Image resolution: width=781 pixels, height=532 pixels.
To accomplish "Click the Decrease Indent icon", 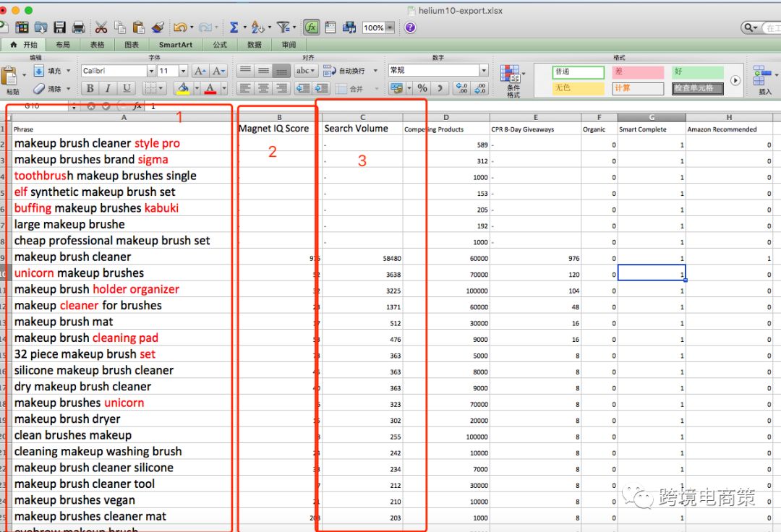I will click(x=303, y=89).
